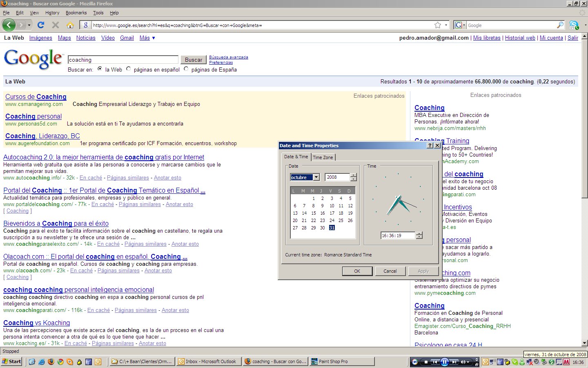Select 'páginas de España' radio button
This screenshot has width=588, height=368.
coord(186,69)
